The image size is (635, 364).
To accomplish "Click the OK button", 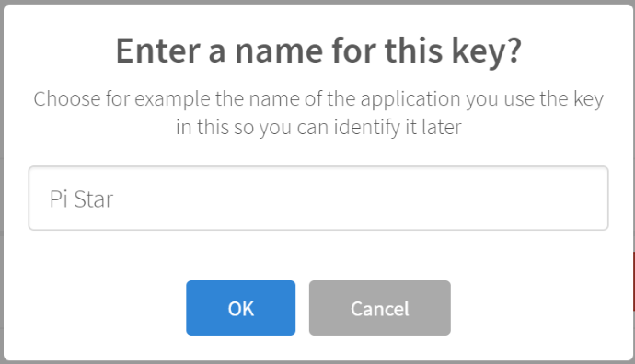I will pyautogui.click(x=240, y=308).
